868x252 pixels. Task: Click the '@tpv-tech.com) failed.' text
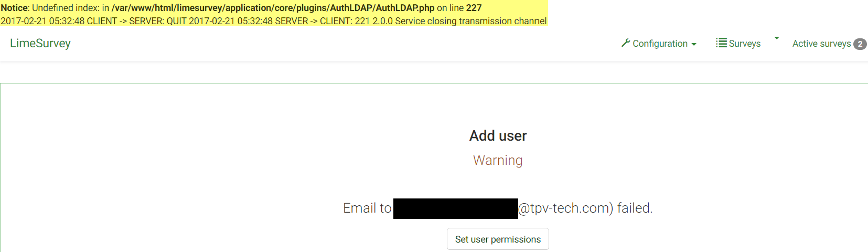(x=585, y=208)
